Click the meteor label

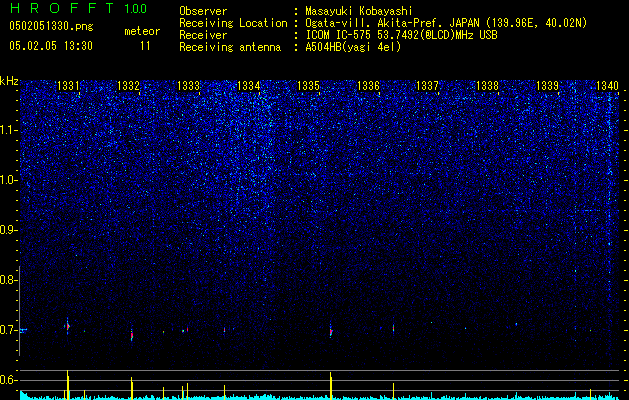coord(142,31)
